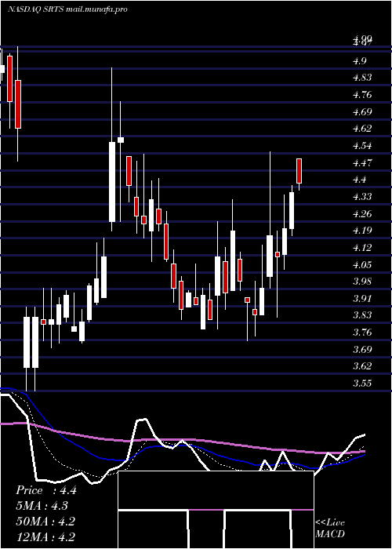Click the 3.98 price axis label
This screenshot has width=392, height=549.
[362, 282]
